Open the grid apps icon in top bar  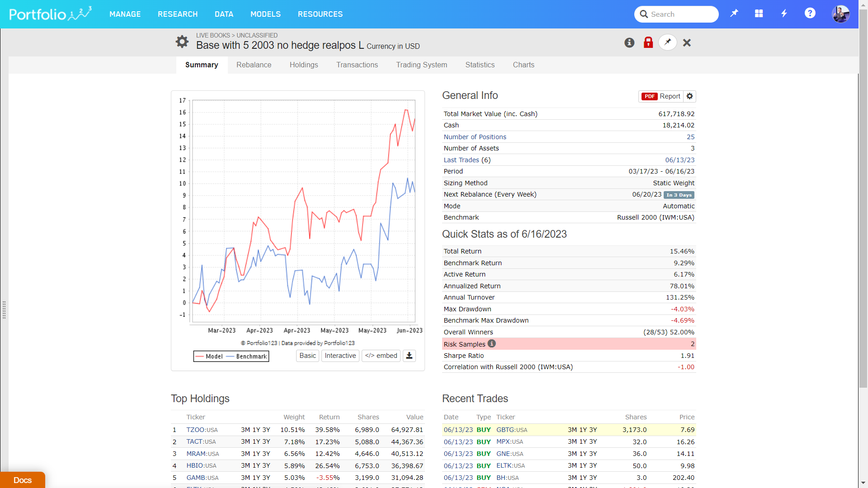click(759, 14)
